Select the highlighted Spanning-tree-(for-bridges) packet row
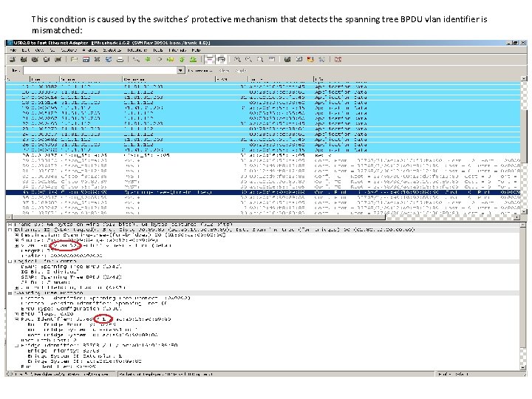Screen dimensions: 532x399 pos(263,192)
